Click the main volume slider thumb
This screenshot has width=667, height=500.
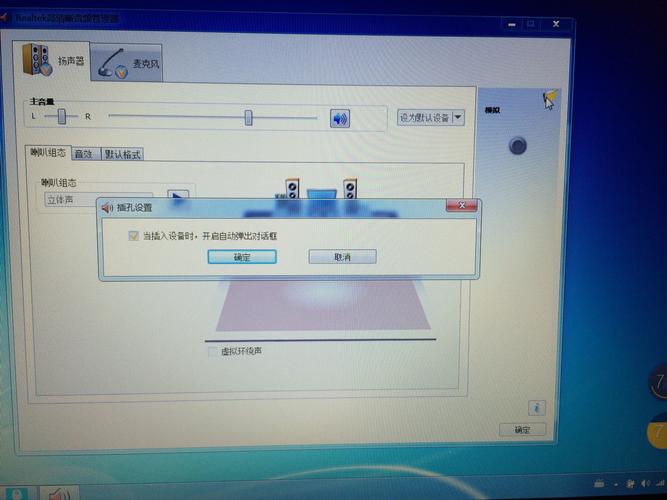click(248, 118)
